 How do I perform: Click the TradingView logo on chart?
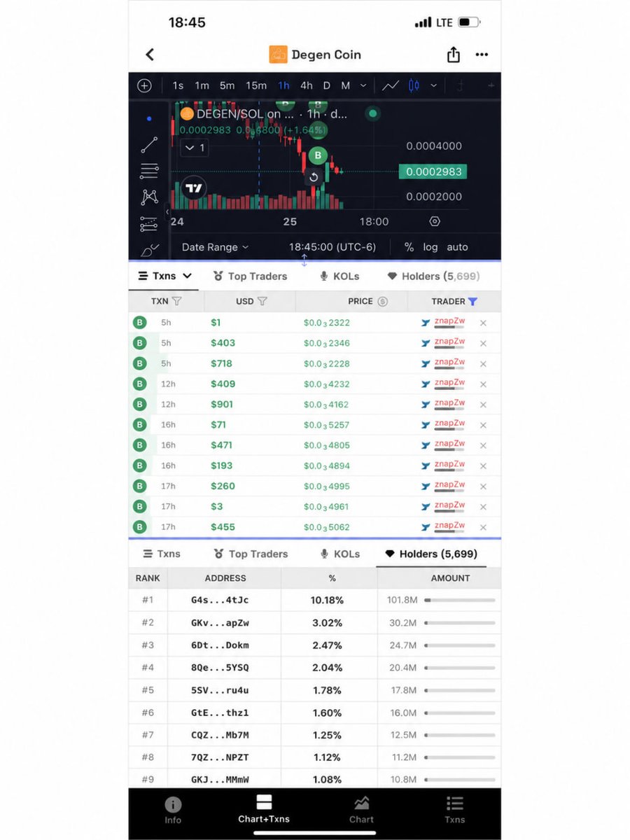tap(194, 188)
